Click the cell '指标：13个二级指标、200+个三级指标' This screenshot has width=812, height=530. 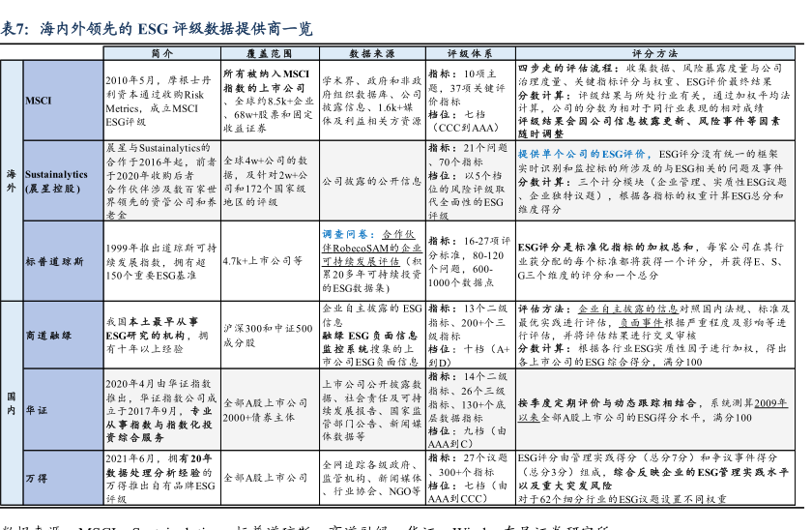[470, 336]
